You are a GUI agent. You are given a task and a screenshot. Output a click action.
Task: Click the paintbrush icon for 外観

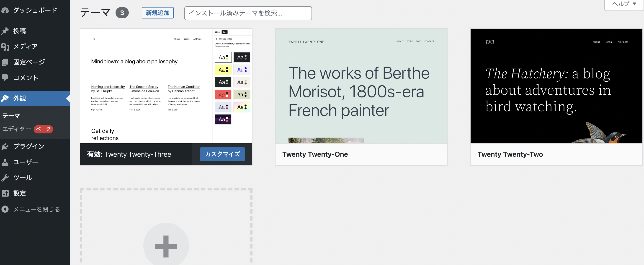(x=5, y=98)
